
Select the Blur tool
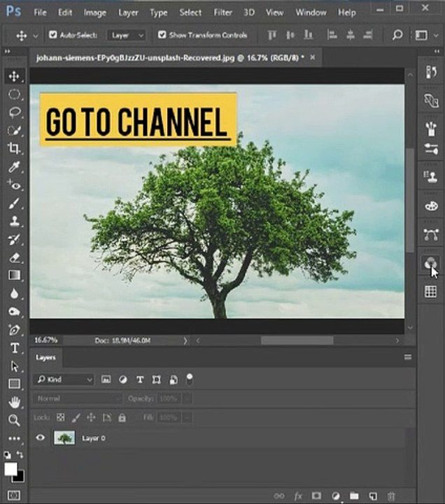pyautogui.click(x=14, y=293)
